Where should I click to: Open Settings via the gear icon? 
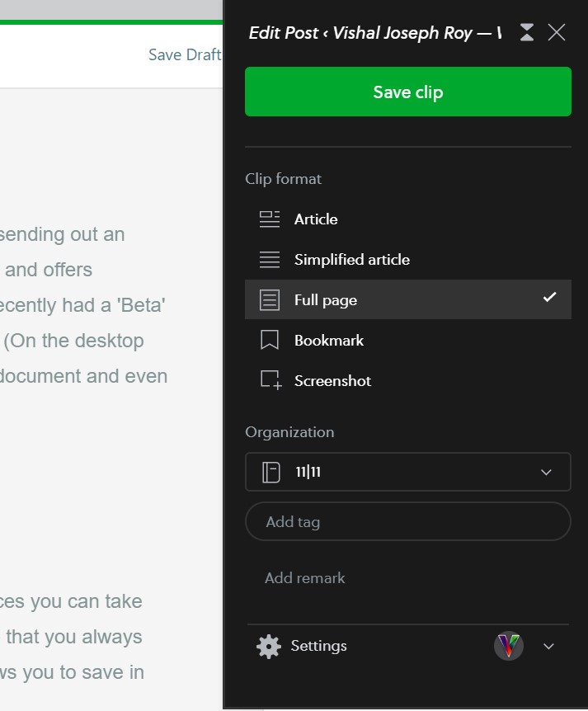(267, 646)
